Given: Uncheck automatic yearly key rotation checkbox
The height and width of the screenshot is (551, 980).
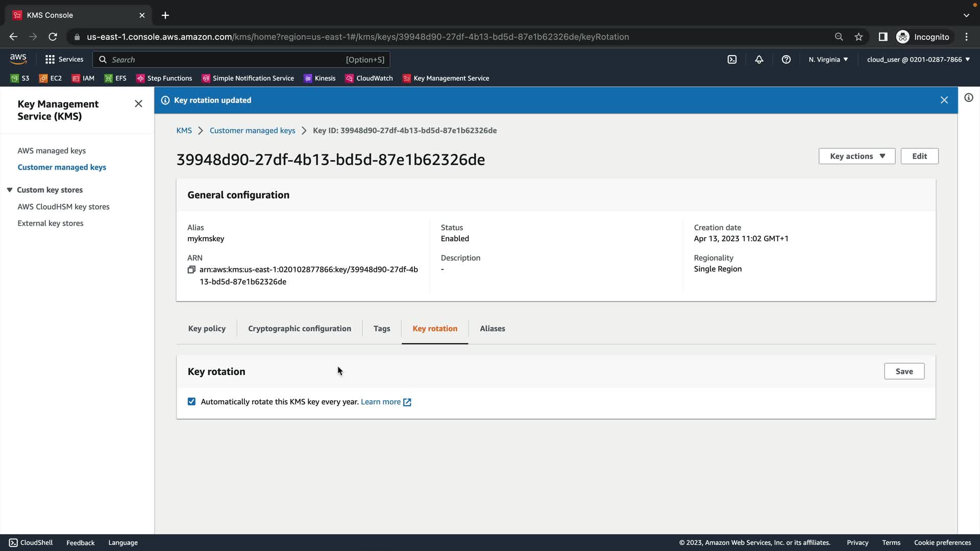Looking at the screenshot, I should point(191,402).
